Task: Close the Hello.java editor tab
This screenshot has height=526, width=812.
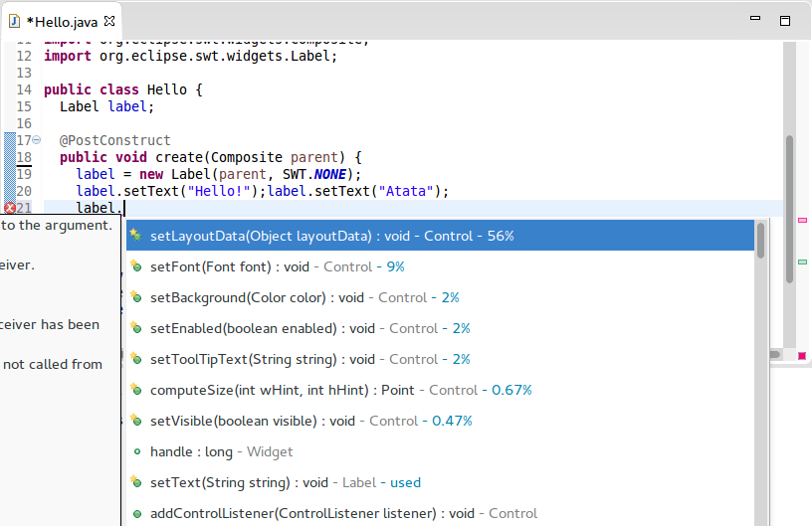Action: click(x=110, y=20)
